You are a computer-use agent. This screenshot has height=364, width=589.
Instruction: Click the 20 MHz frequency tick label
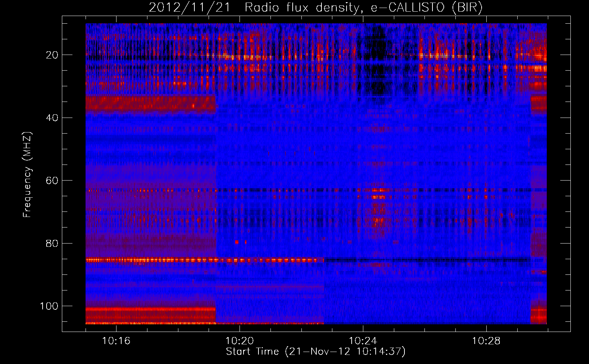52,55
